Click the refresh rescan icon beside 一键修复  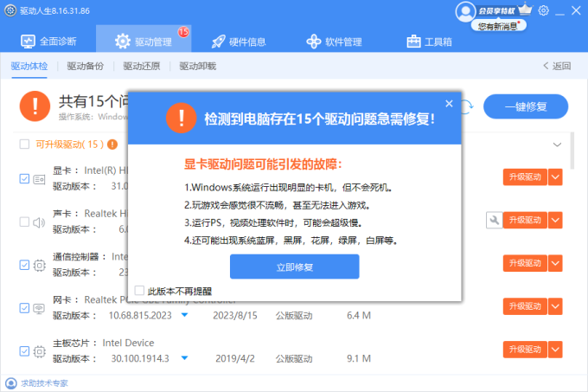pyautogui.click(x=467, y=107)
